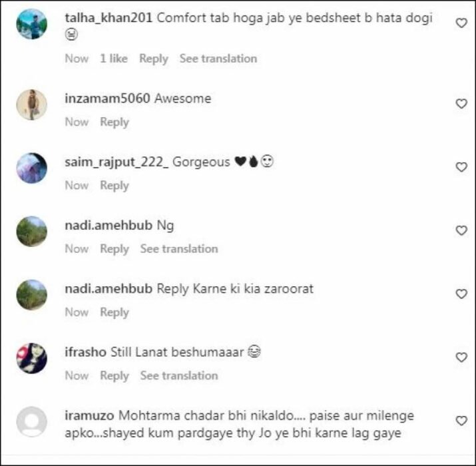The width and height of the screenshot is (476, 466).
Task: Like talha_khan201's comment with heart icon
Action: point(461,23)
